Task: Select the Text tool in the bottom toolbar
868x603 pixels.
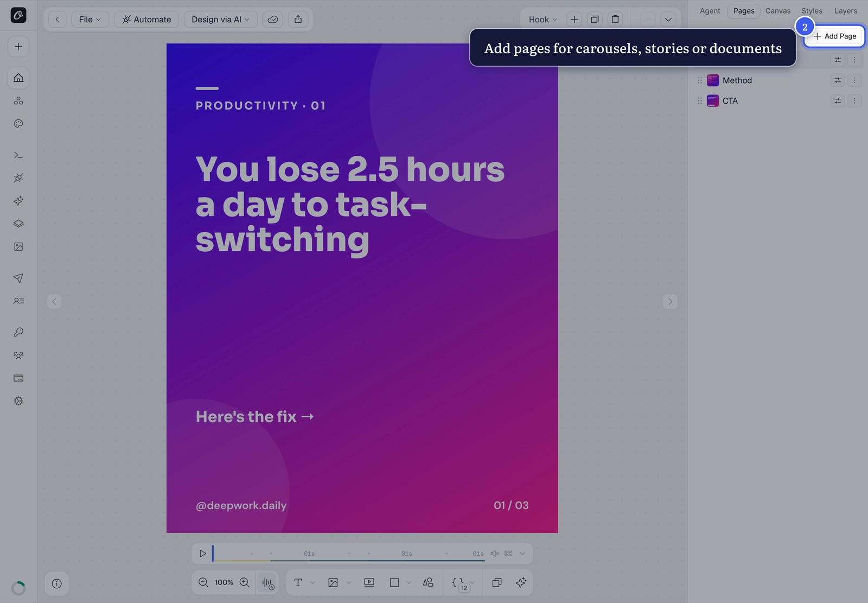Action: 298,582
